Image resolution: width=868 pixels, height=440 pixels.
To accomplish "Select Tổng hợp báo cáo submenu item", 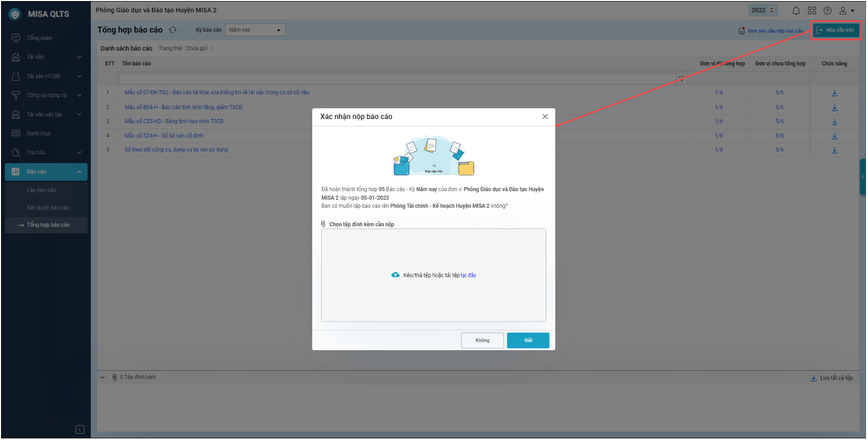I will tap(46, 225).
